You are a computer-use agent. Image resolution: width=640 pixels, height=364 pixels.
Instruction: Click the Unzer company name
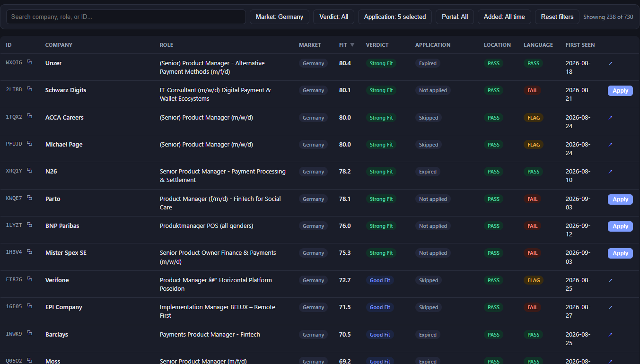(53, 63)
